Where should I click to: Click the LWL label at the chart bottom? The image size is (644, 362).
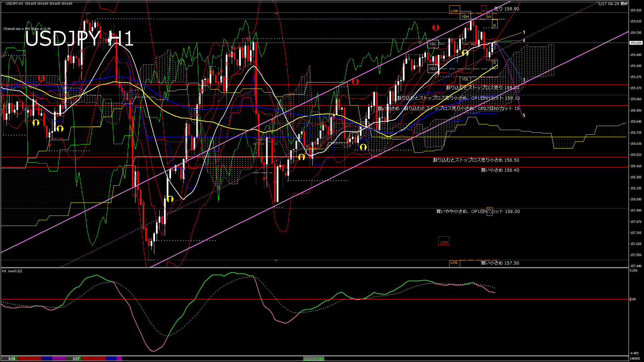click(455, 263)
